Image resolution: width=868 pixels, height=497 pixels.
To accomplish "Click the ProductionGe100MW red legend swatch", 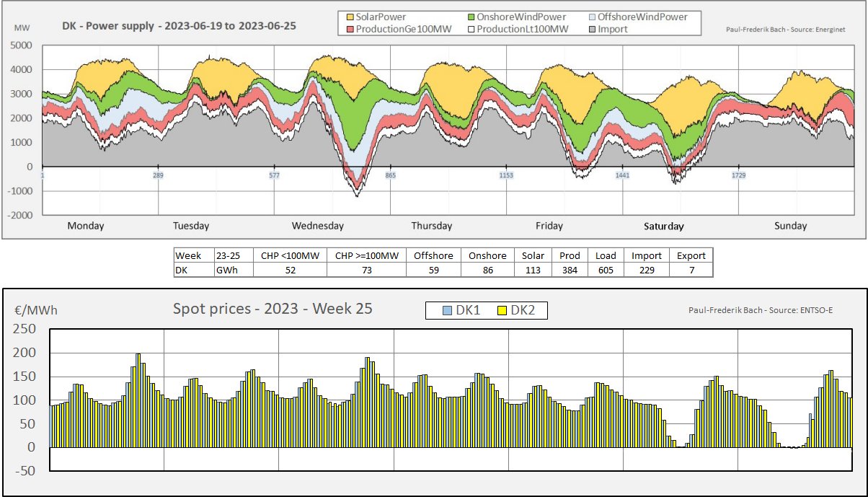I will tap(351, 29).
